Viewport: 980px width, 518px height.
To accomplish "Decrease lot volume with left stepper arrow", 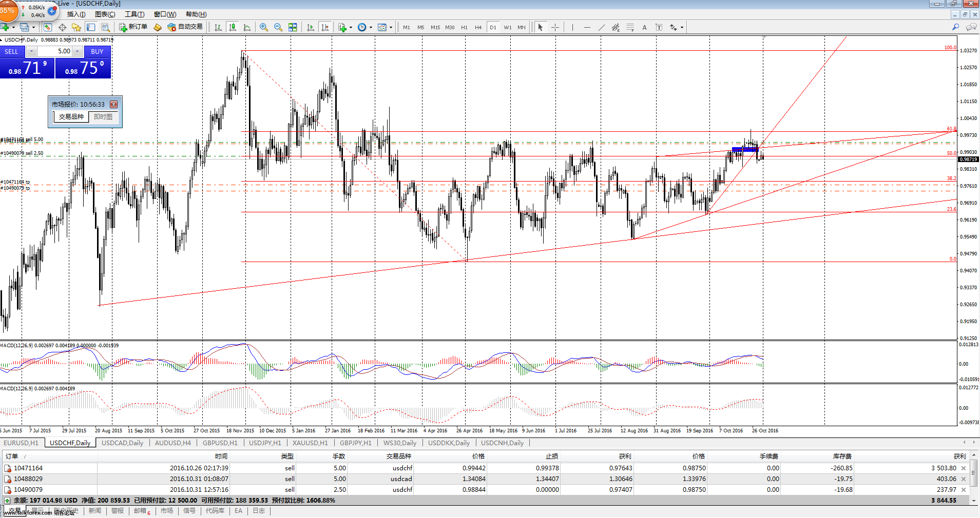I will (x=32, y=51).
